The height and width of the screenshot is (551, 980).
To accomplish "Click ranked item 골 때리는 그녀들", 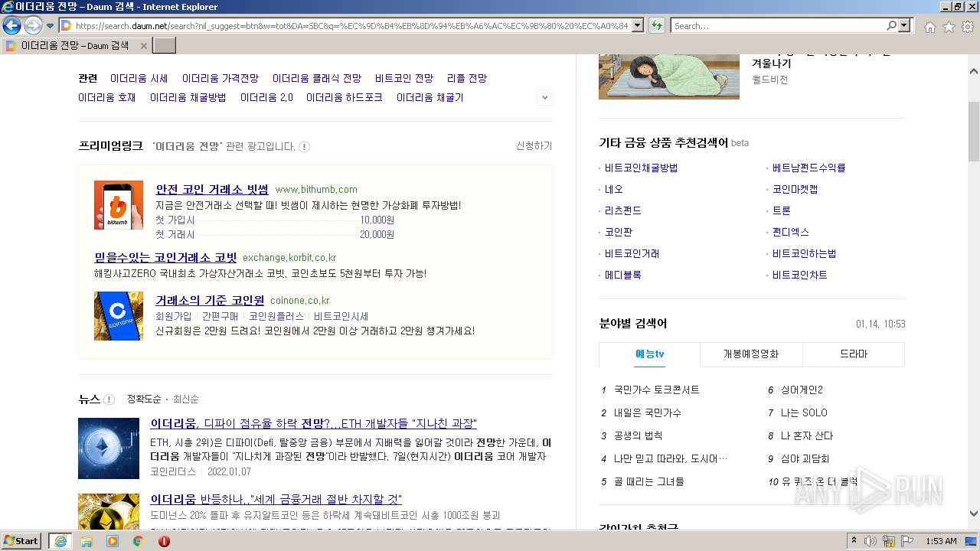I will pyautogui.click(x=649, y=481).
